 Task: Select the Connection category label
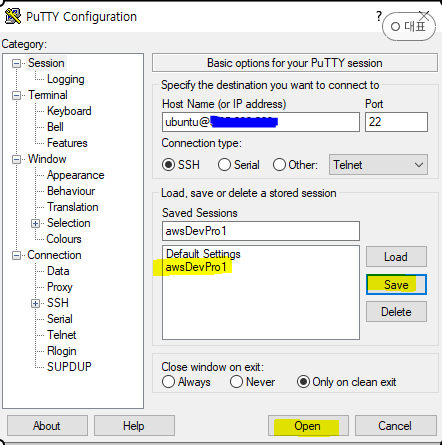point(54,255)
